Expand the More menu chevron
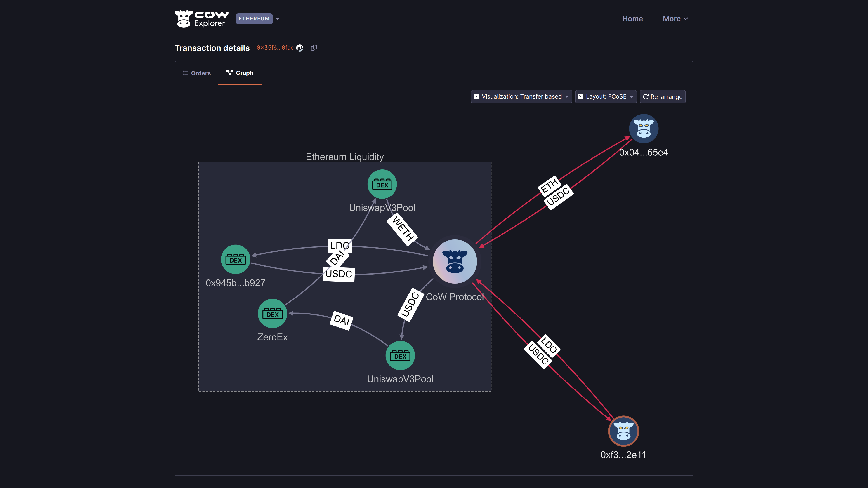The height and width of the screenshot is (488, 868). coord(686,19)
